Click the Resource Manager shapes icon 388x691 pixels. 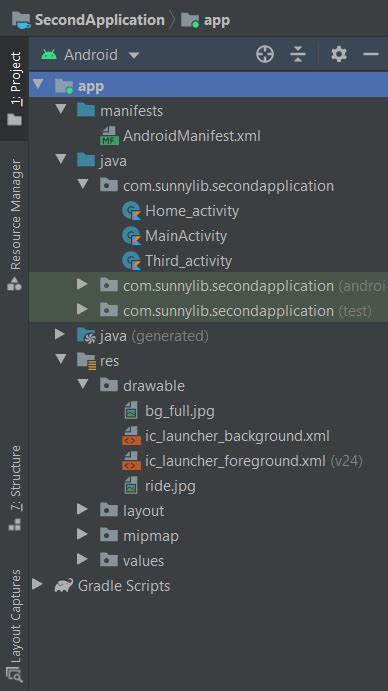14,284
